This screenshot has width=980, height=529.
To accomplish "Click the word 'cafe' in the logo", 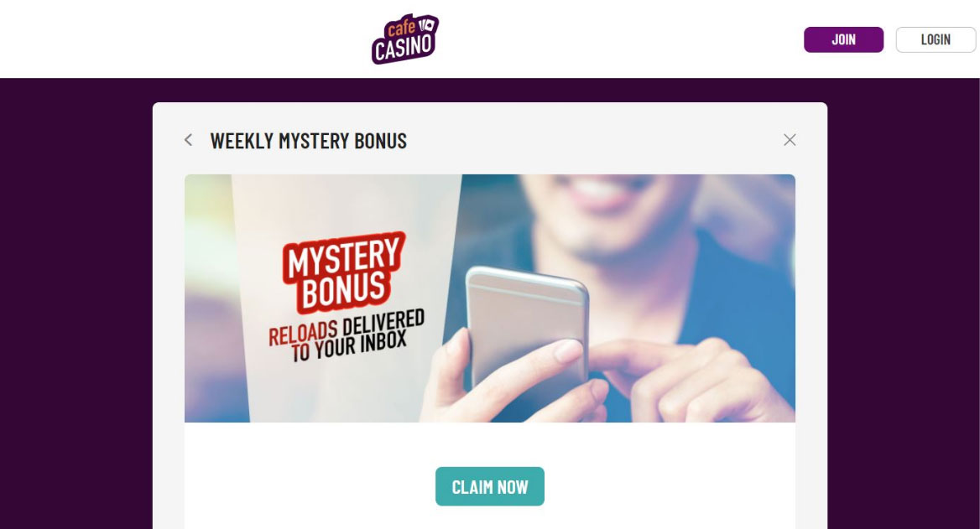I will coord(401,29).
